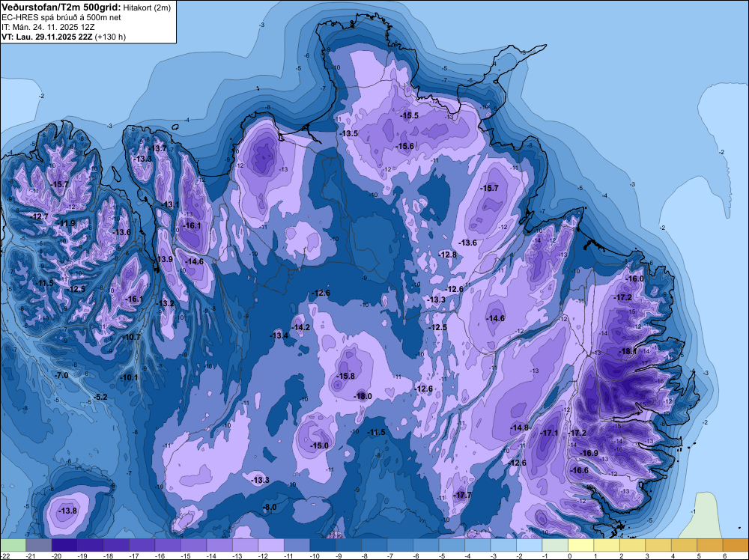Viewport: 749px width, 560px height.
Task: Select the 2 legend color swatch
Action: pyautogui.click(x=632, y=545)
